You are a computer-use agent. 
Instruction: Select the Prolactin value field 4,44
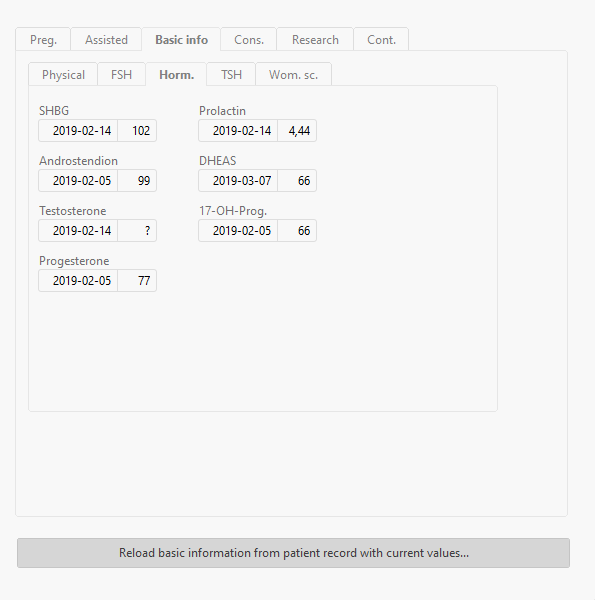point(297,130)
